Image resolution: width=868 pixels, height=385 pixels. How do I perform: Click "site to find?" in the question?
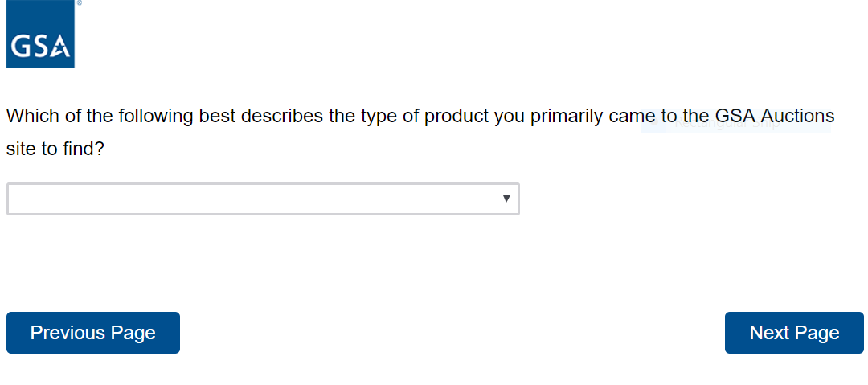[55, 149]
